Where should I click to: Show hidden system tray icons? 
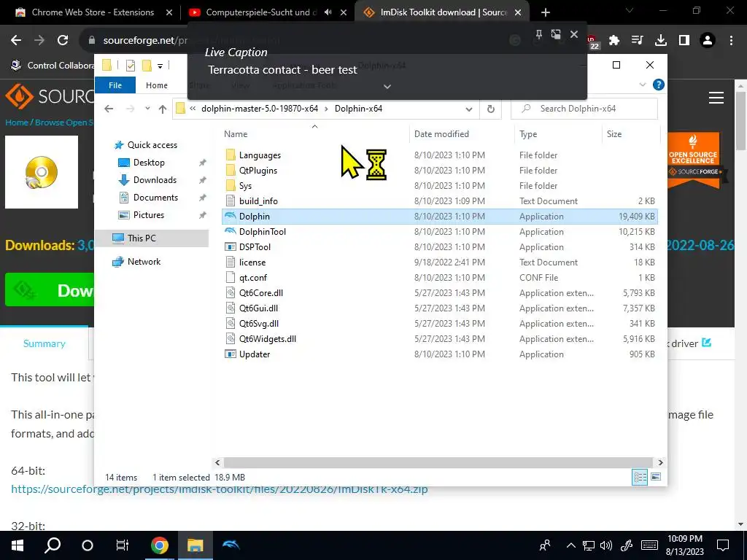pyautogui.click(x=570, y=545)
